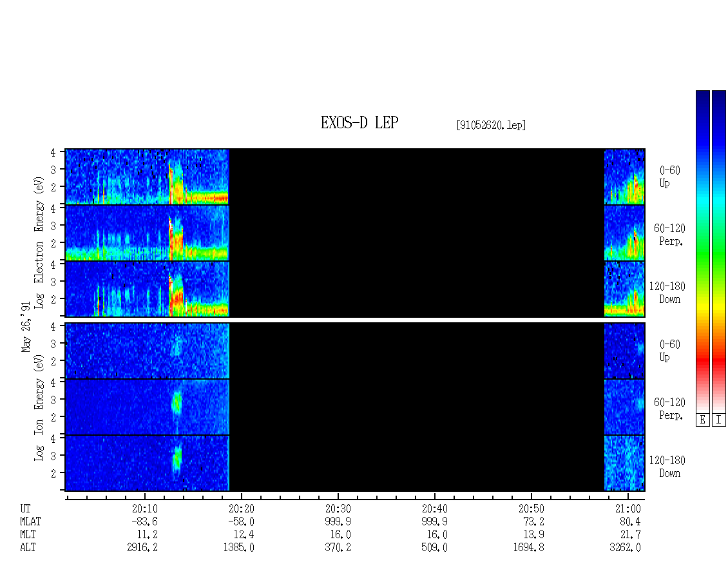The image size is (728, 564).
Task: Click MLT value 13.9
Action: (x=534, y=535)
